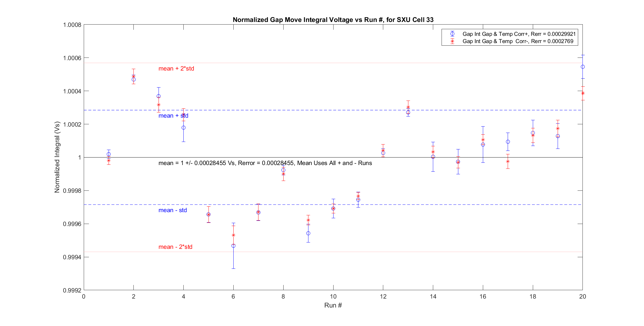Click the plot title about SXU Cell 33
The image size is (644, 326).
(x=333, y=20)
